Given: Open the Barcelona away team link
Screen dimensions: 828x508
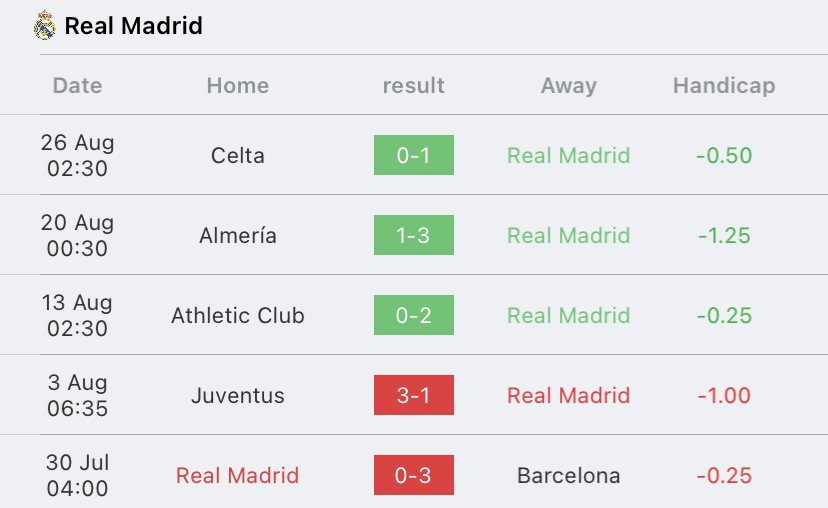Looking at the screenshot, I should [569, 475].
